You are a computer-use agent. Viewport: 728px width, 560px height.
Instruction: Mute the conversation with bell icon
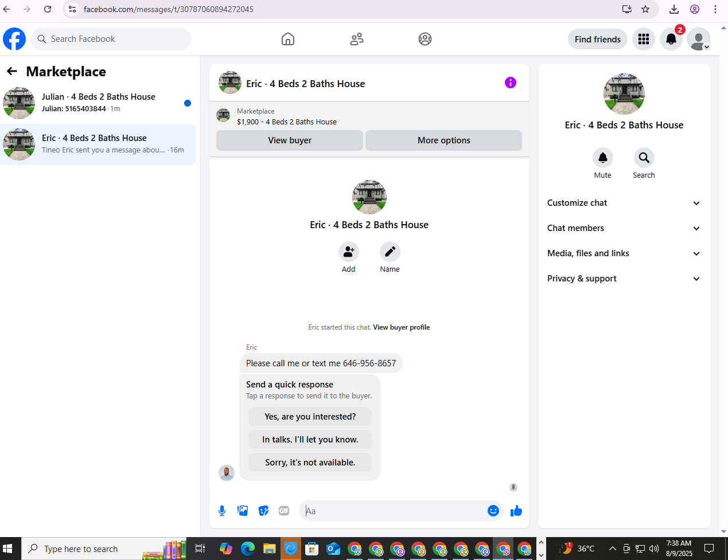tap(603, 158)
